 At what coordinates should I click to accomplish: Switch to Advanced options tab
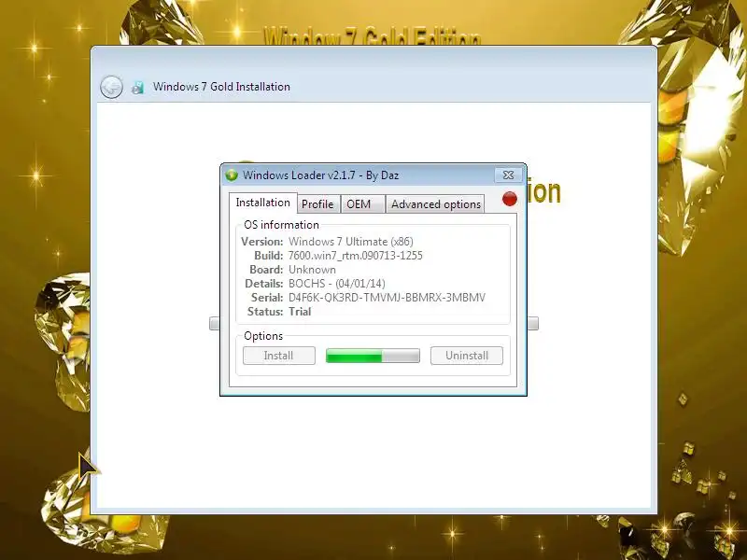coord(435,204)
